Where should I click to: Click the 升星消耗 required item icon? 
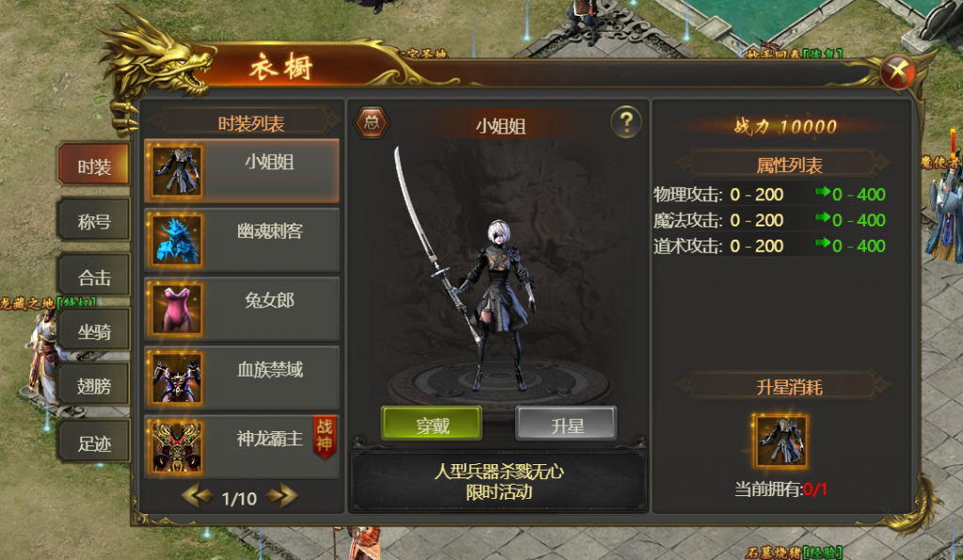click(x=780, y=441)
